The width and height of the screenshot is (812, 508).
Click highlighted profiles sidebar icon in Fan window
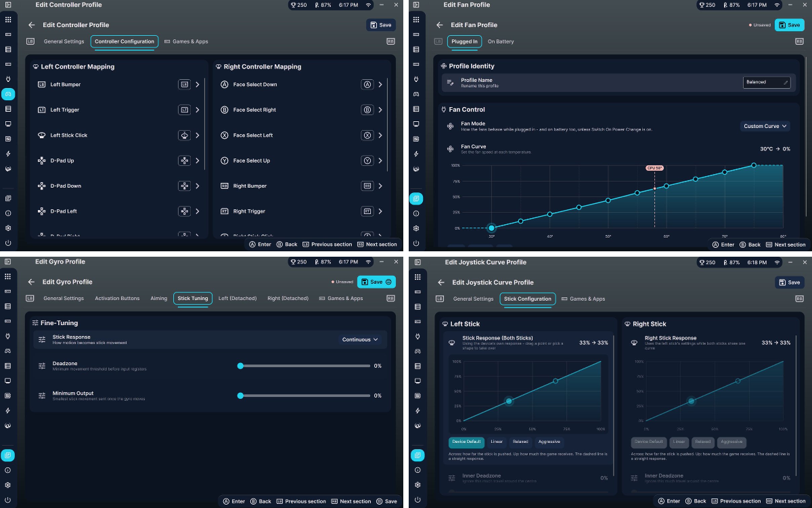[416, 198]
